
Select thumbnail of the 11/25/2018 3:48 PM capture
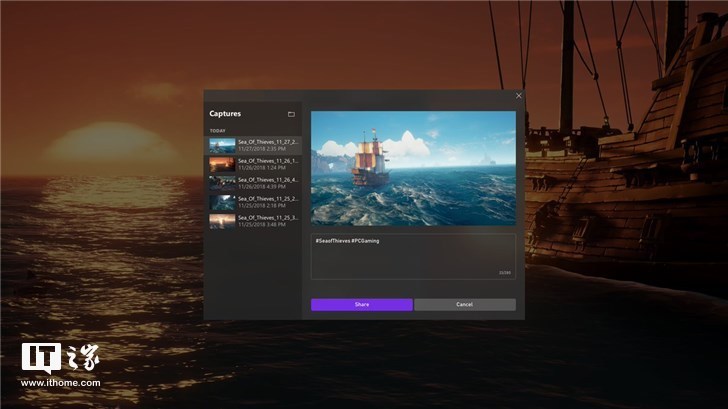point(222,221)
